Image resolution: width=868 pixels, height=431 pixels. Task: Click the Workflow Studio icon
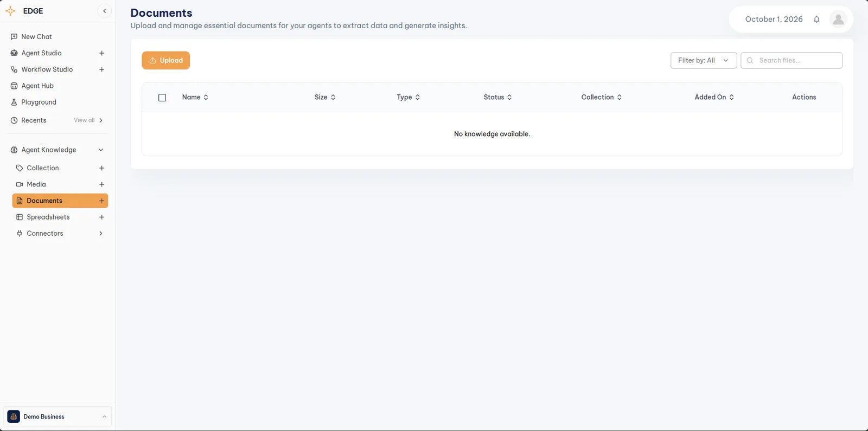click(14, 69)
